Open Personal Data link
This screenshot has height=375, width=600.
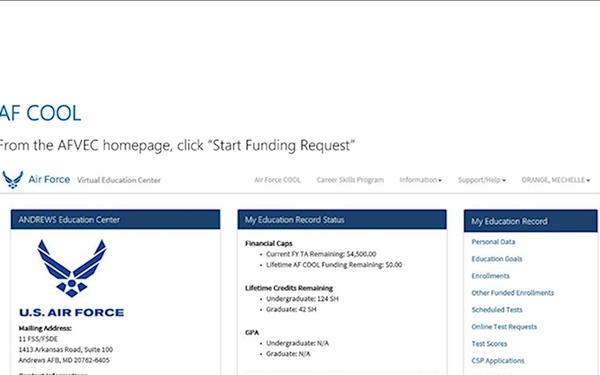493,242
